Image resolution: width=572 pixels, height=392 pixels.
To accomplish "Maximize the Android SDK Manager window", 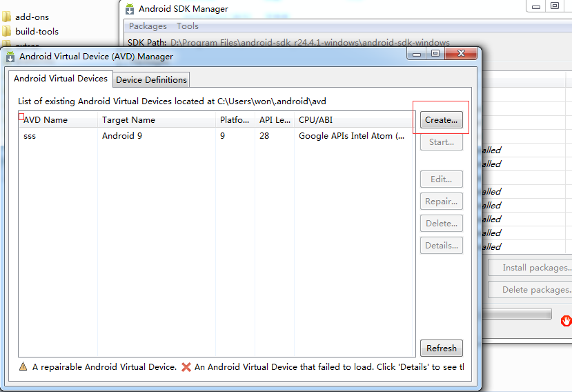I will 555,6.
